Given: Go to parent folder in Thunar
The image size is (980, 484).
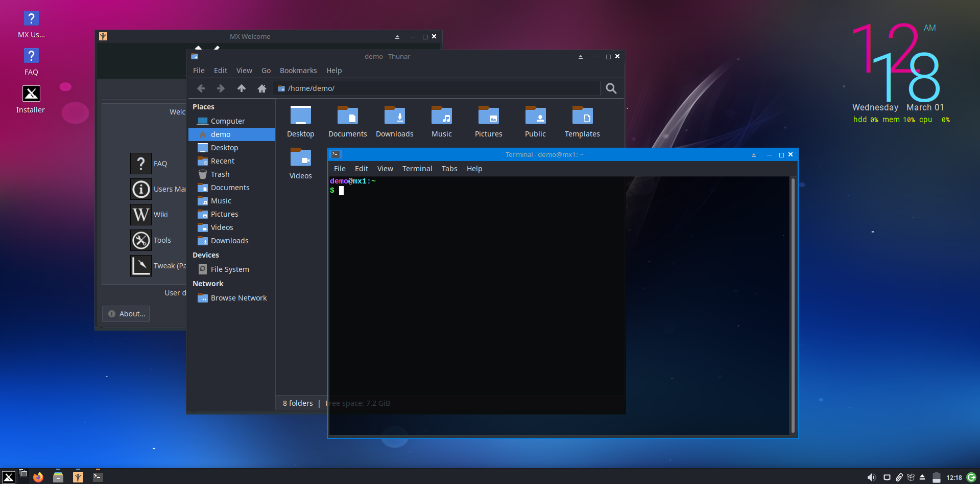Looking at the screenshot, I should (x=242, y=88).
